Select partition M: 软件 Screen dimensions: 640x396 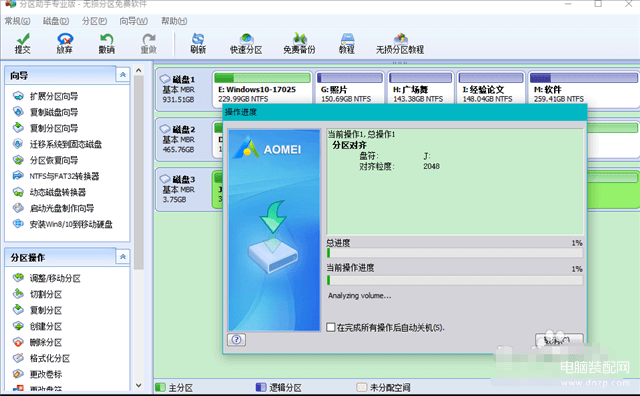[583, 88]
